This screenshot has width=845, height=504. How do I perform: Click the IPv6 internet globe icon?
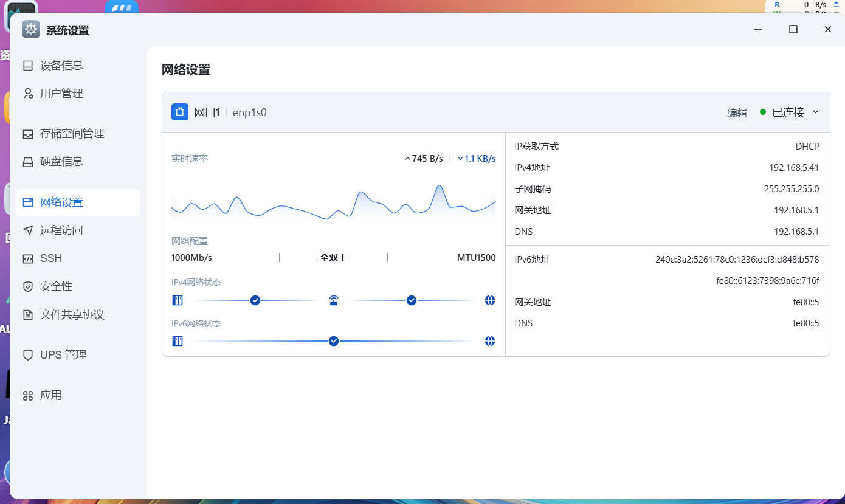click(x=490, y=341)
